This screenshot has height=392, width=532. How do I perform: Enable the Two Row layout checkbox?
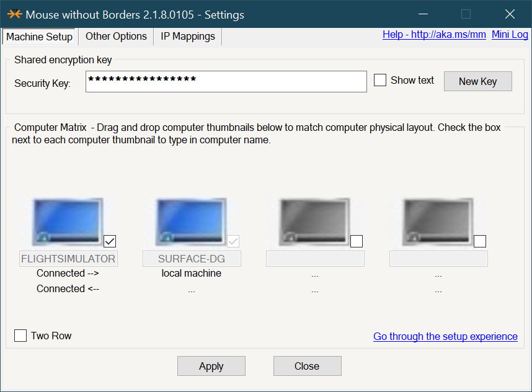pyautogui.click(x=20, y=336)
